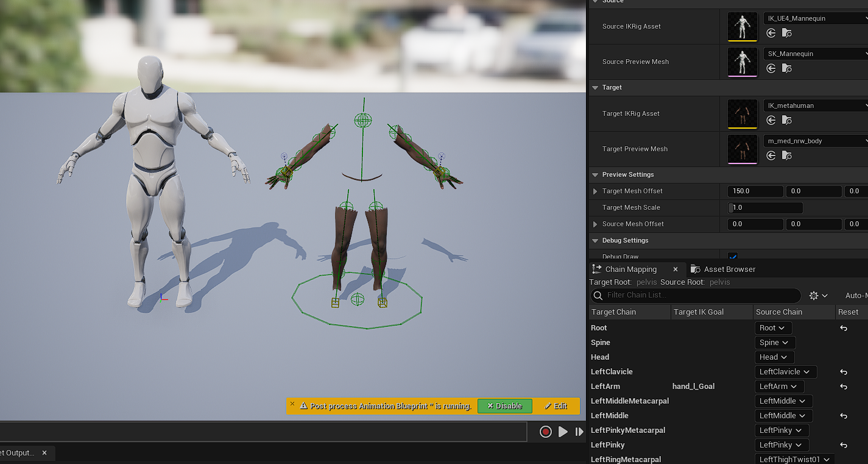This screenshot has height=464, width=868.
Task: Switch to the Chain Mapping tab
Action: (630, 269)
